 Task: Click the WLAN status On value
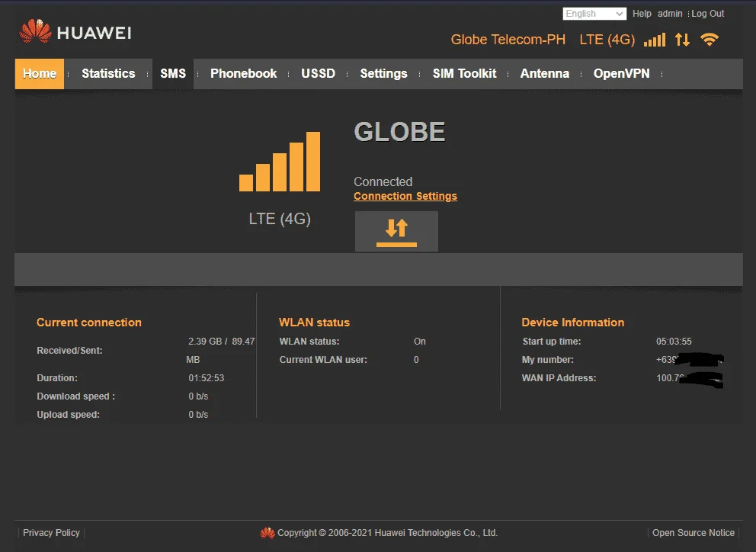[419, 341]
